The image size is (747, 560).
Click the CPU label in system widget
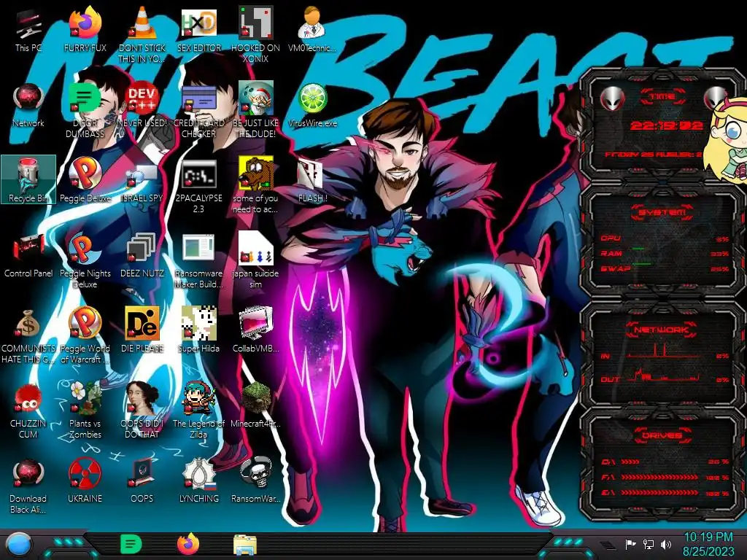click(611, 238)
